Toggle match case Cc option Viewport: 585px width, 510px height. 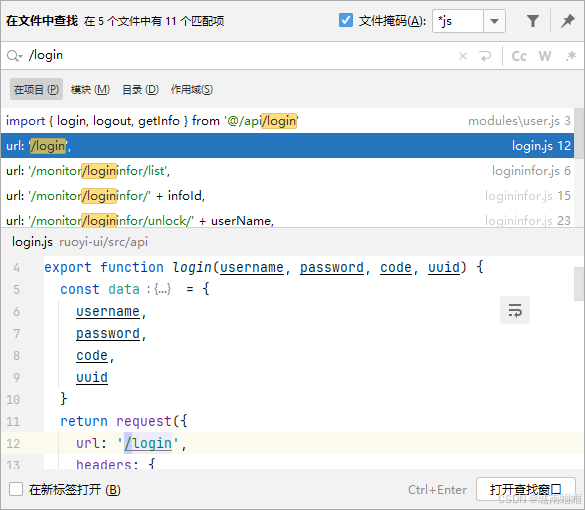519,56
